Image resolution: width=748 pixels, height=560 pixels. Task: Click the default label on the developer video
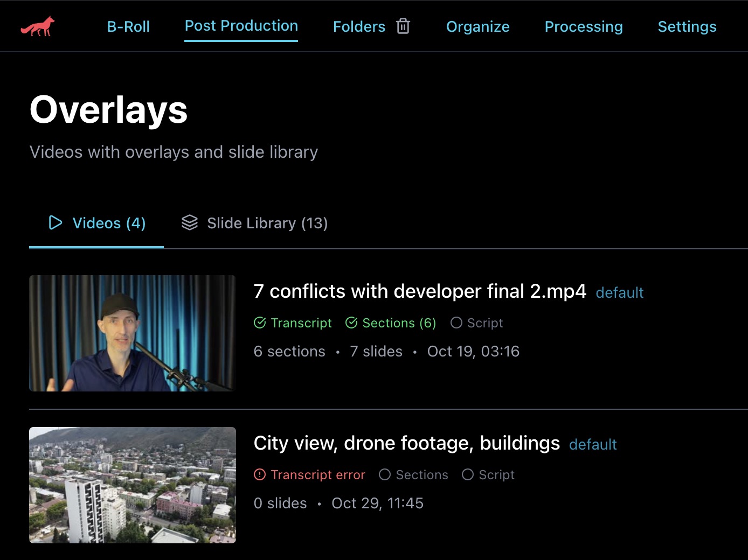[x=620, y=292]
